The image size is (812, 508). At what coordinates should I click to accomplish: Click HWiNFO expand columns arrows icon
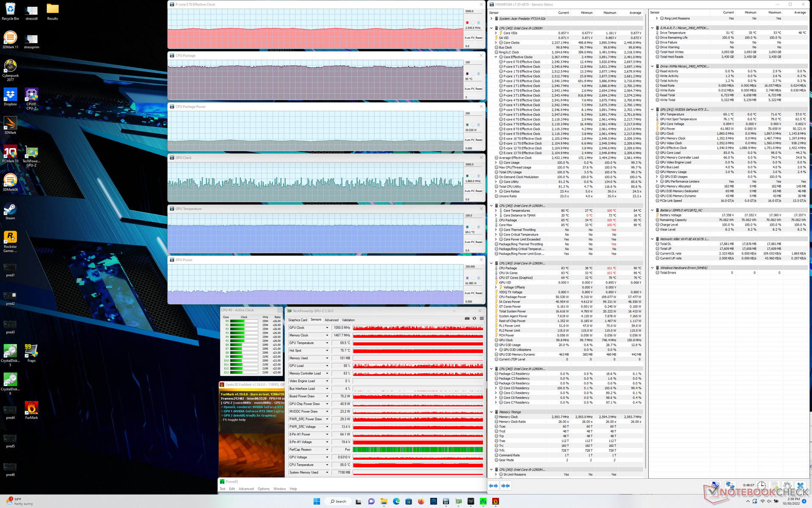[x=494, y=486]
